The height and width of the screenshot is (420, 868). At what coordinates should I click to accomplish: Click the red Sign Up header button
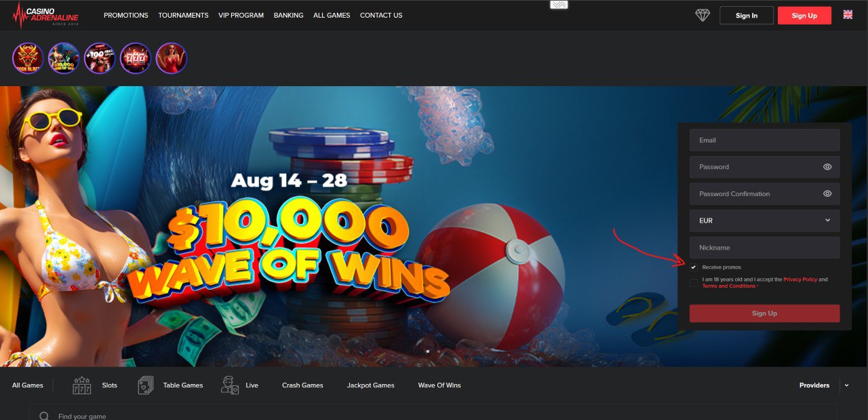(804, 15)
